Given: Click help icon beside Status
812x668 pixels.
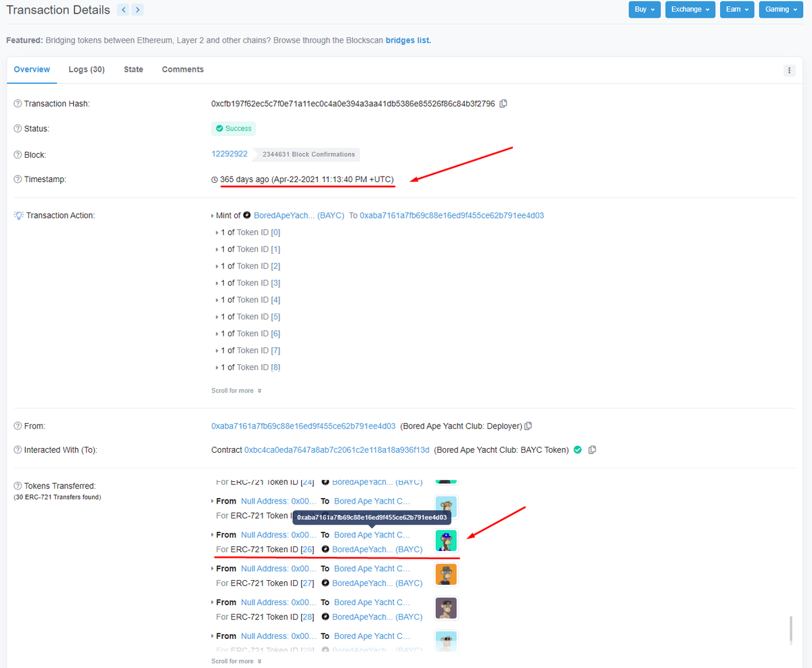Looking at the screenshot, I should click(18, 129).
